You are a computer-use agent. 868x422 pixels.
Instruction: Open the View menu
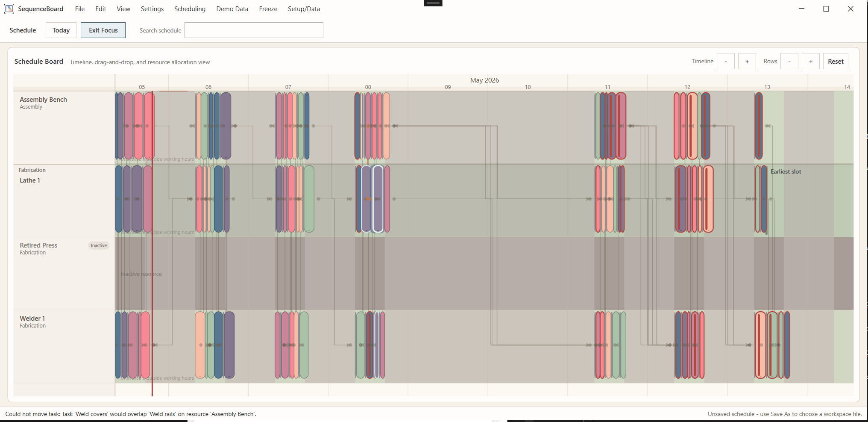click(x=123, y=9)
